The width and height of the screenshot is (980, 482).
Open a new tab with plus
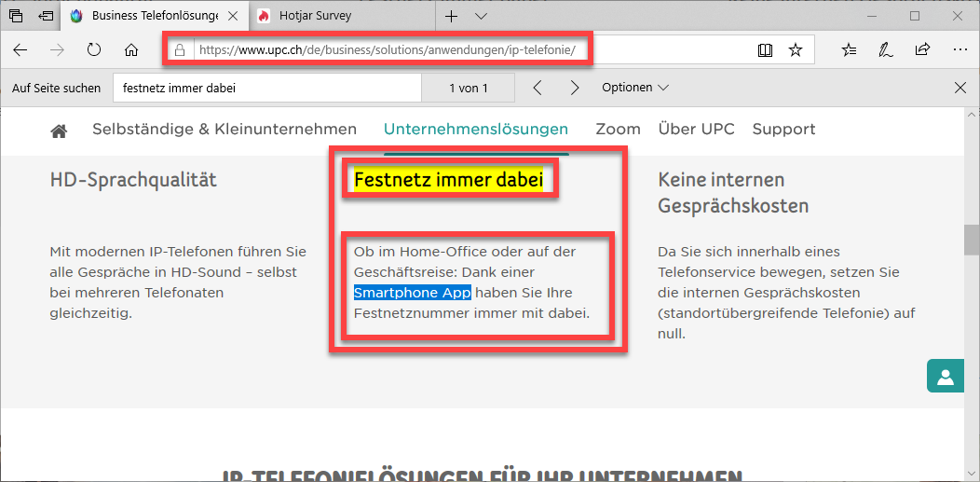click(452, 16)
